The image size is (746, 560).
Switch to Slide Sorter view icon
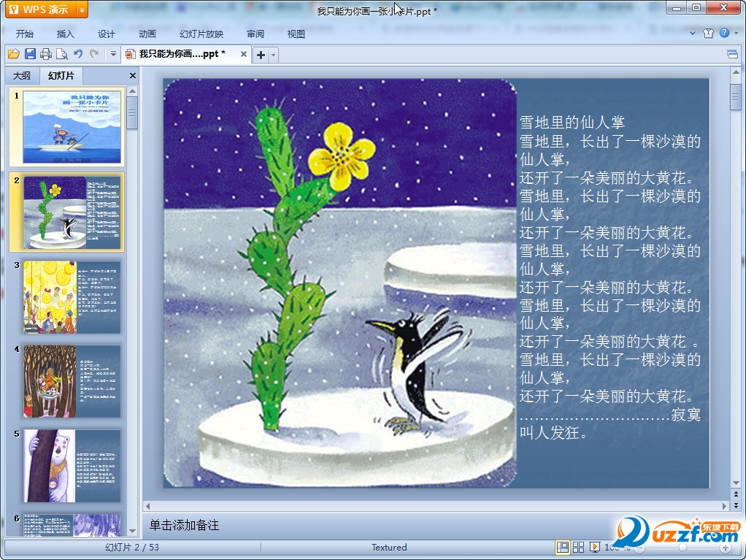(x=579, y=548)
